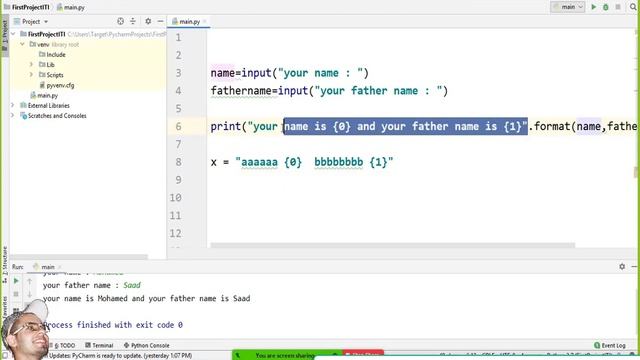640x360 pixels.
Task: Select pyvenv.cfg file in tree
Action: coord(57,85)
